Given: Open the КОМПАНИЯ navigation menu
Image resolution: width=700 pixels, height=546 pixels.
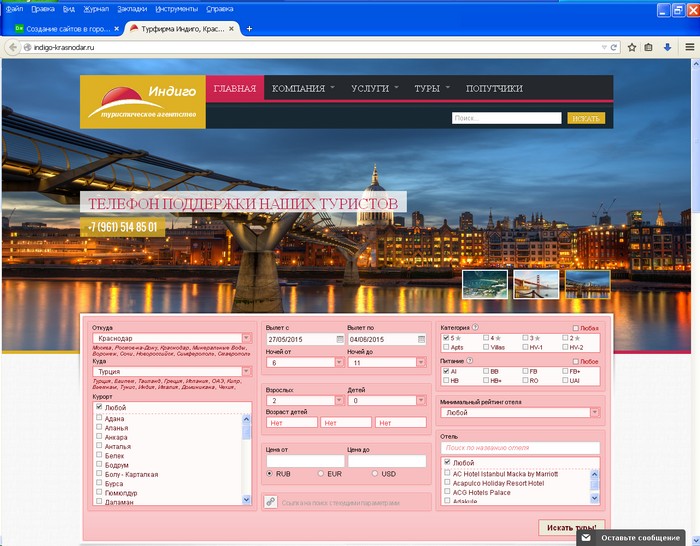Looking at the screenshot, I should click(x=303, y=88).
